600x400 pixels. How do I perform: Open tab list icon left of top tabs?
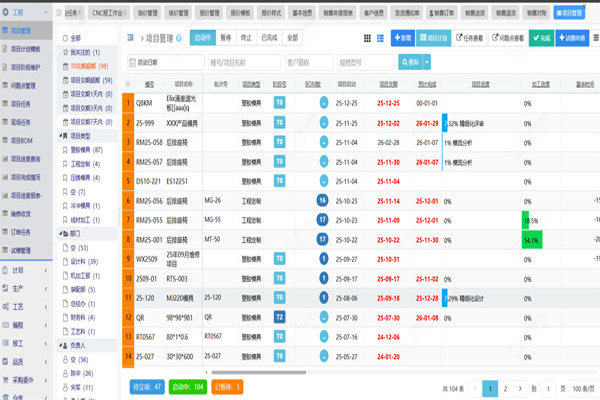(59, 13)
